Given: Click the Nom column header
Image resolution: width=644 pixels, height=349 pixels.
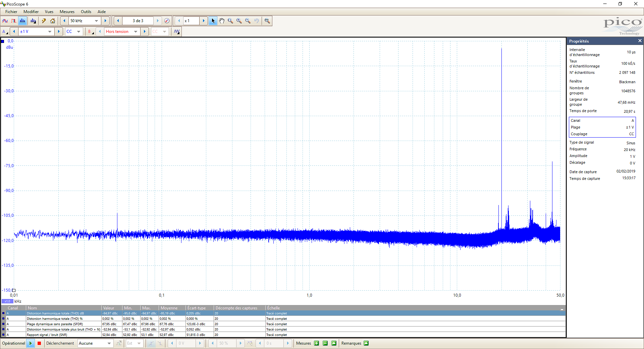Looking at the screenshot, I should (x=64, y=308).
